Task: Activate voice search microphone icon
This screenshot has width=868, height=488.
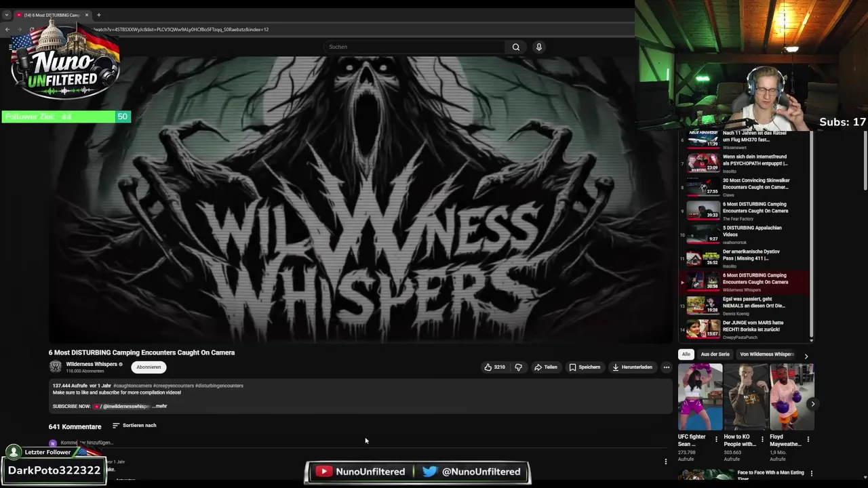Action: pyautogui.click(x=539, y=47)
